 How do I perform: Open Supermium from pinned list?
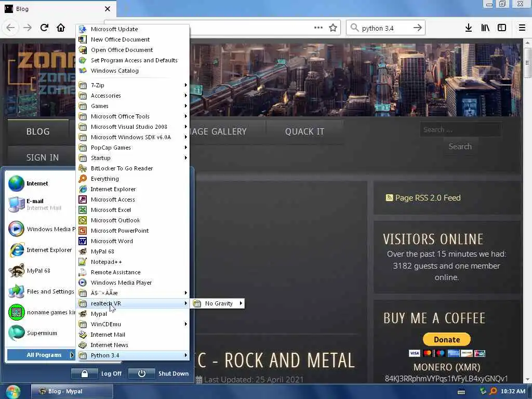tap(41, 333)
